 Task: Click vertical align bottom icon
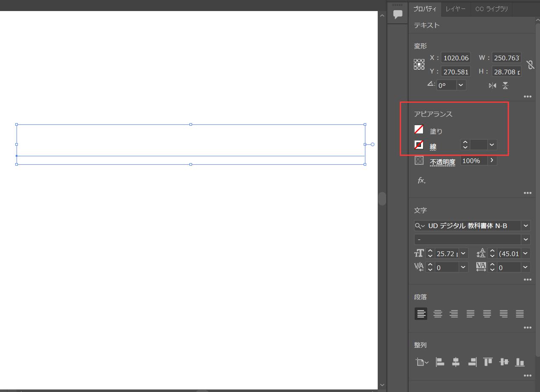[520, 362]
